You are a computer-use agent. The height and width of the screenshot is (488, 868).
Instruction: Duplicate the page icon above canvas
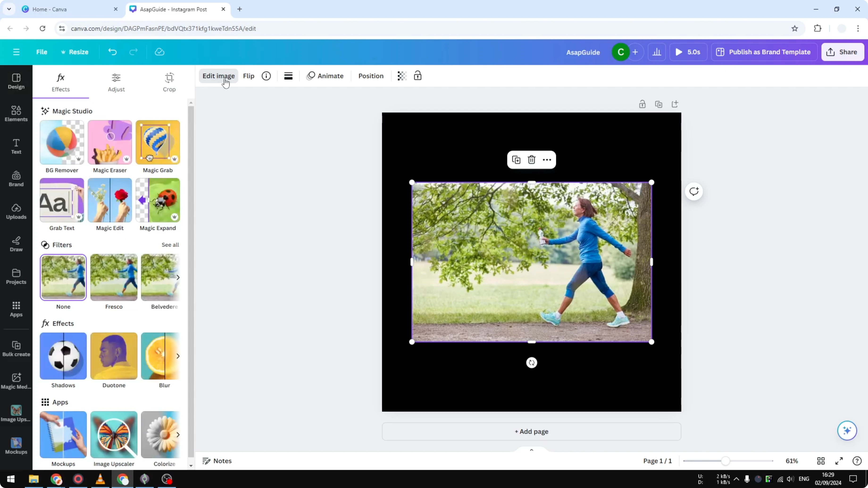coord(659,104)
